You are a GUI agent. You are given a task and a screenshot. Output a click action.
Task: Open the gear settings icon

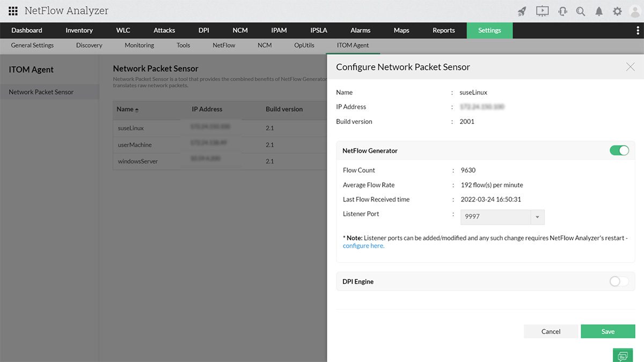[x=617, y=11]
